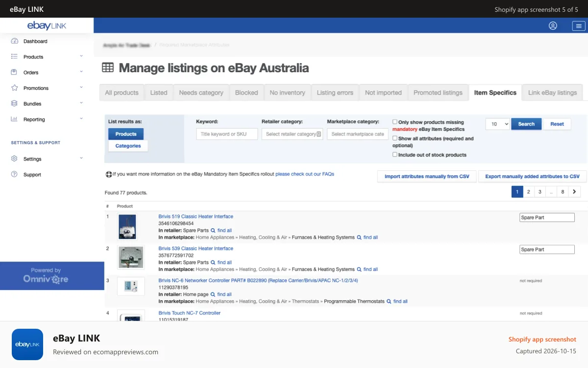
Task: Click Export manually added attributes to CSV
Action: (533, 177)
